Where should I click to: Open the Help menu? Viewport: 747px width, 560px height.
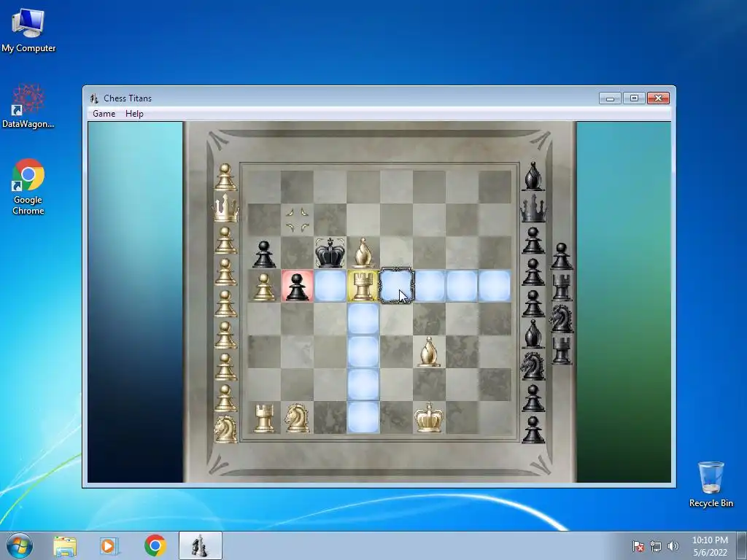[x=134, y=113]
